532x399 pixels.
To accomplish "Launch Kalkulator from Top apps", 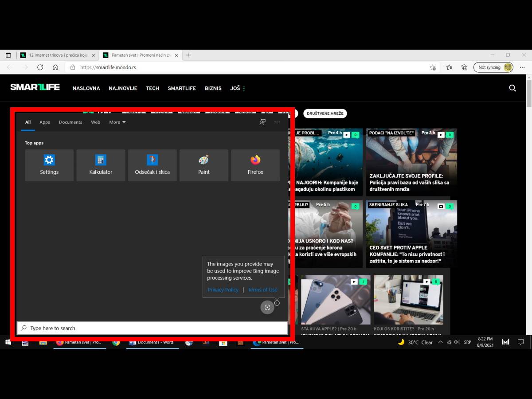I will point(101,165).
